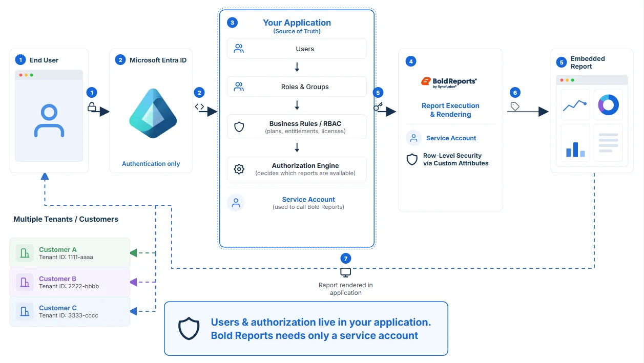The width and height of the screenshot is (644, 363).
Task: Click "(decides which reports are available)" text
Action: [305, 173]
